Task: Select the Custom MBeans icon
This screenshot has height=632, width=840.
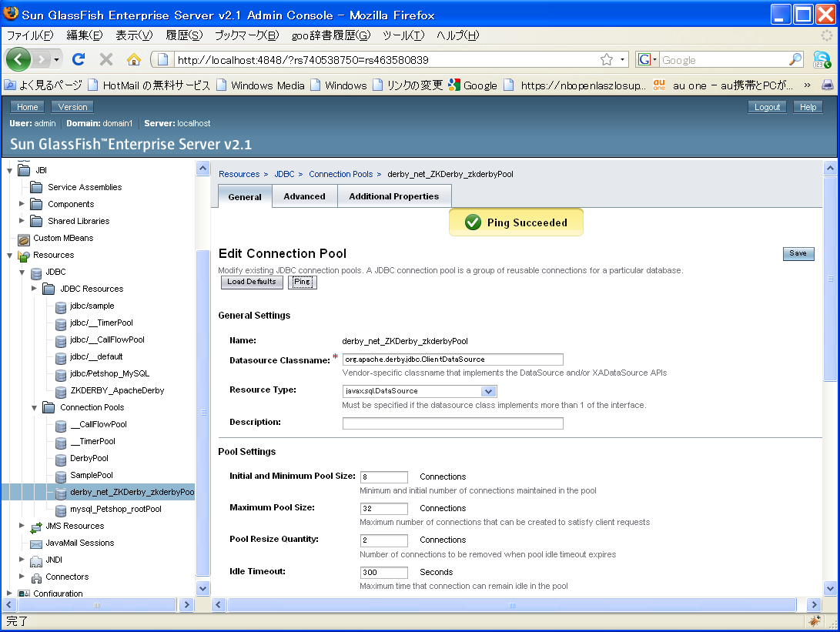Action: click(24, 239)
